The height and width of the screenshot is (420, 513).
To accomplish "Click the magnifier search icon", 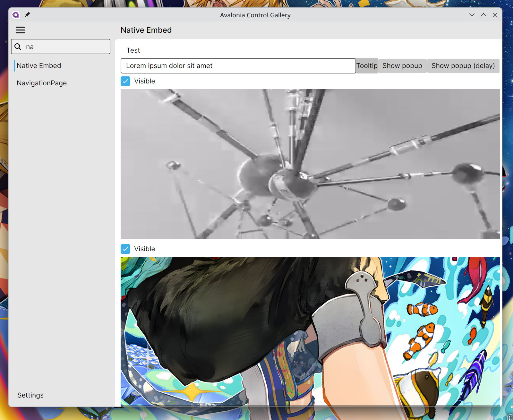I will [18, 47].
